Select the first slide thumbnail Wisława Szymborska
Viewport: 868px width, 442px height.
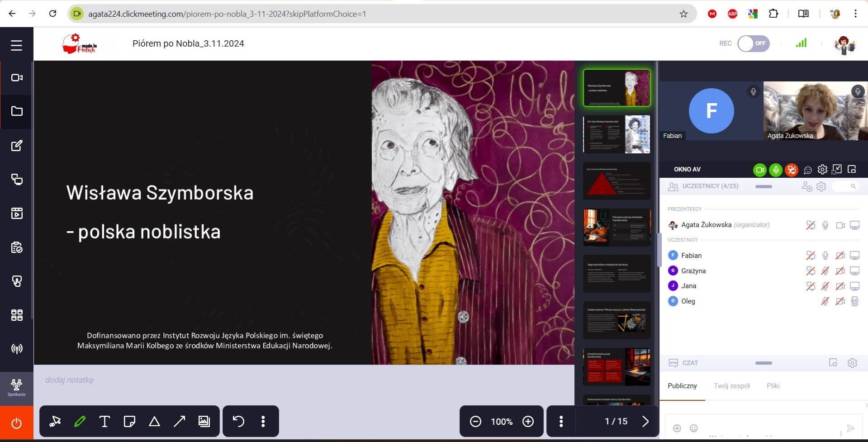(617, 88)
